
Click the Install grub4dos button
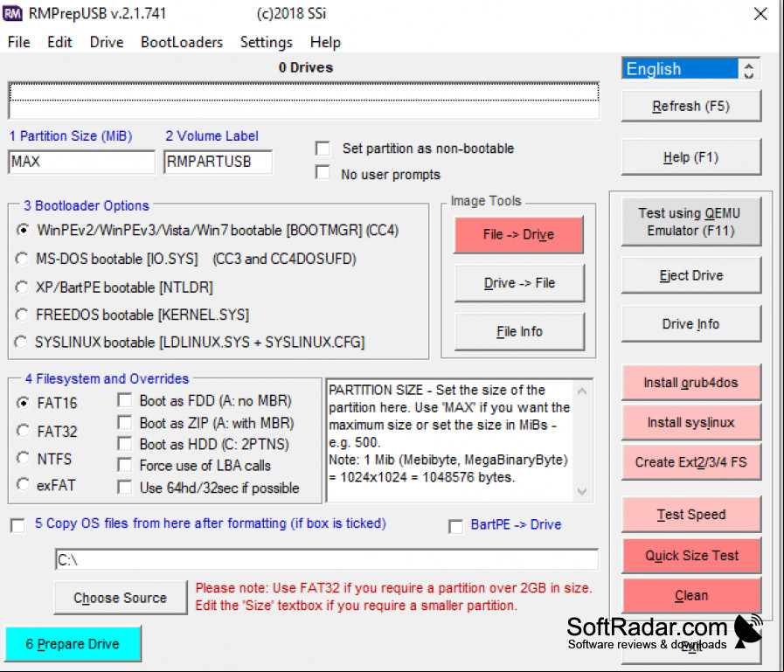point(691,383)
